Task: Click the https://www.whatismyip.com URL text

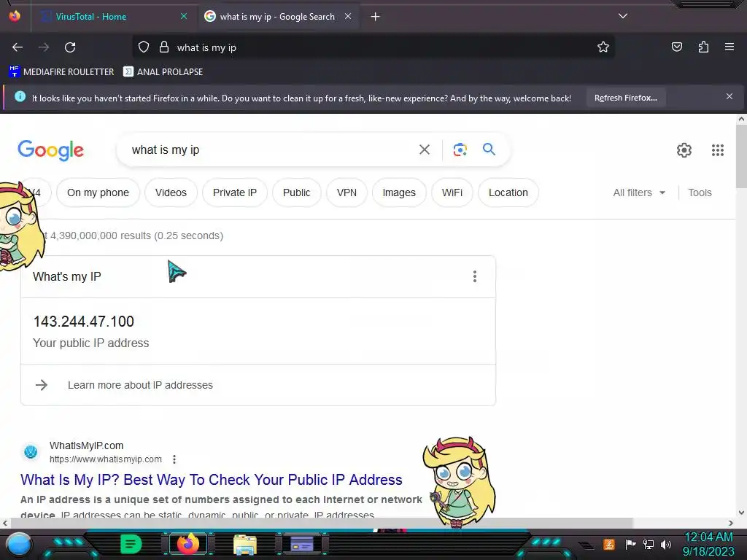Action: (x=106, y=459)
